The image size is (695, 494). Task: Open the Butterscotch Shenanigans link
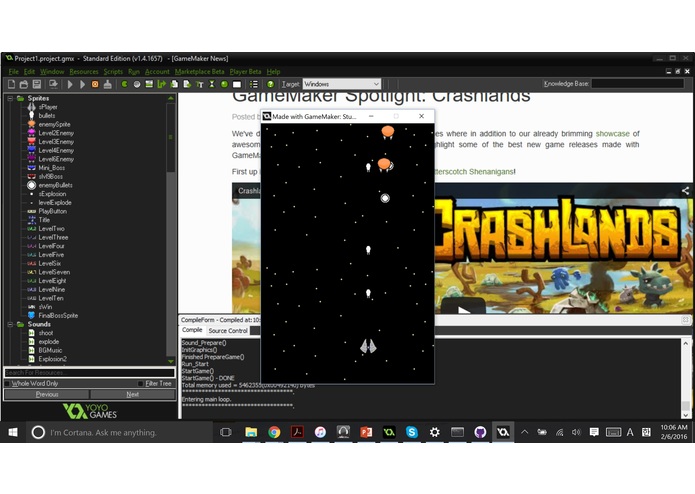coord(474,171)
